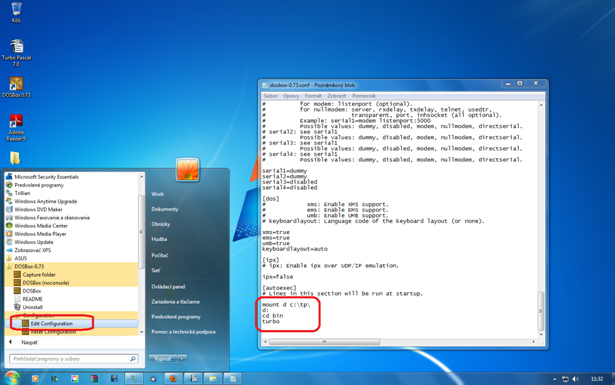Open Windows Media Player from taskbar

tap(35, 378)
